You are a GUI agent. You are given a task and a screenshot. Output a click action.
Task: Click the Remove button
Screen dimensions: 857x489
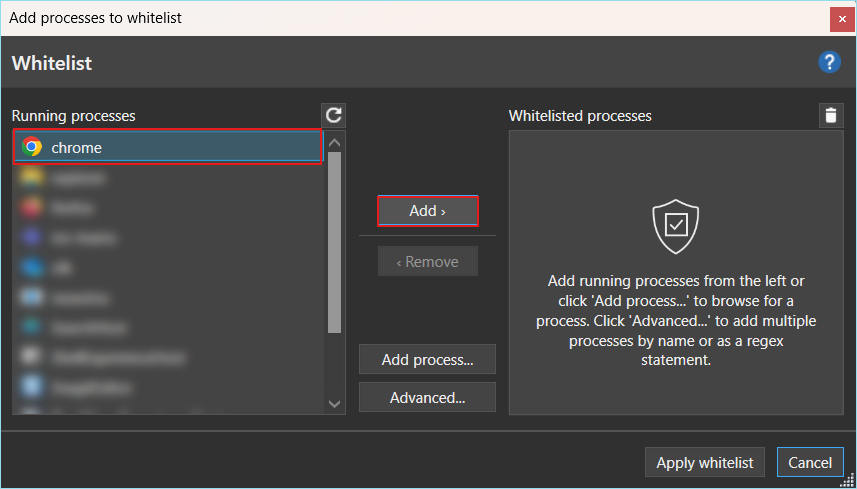tap(428, 261)
